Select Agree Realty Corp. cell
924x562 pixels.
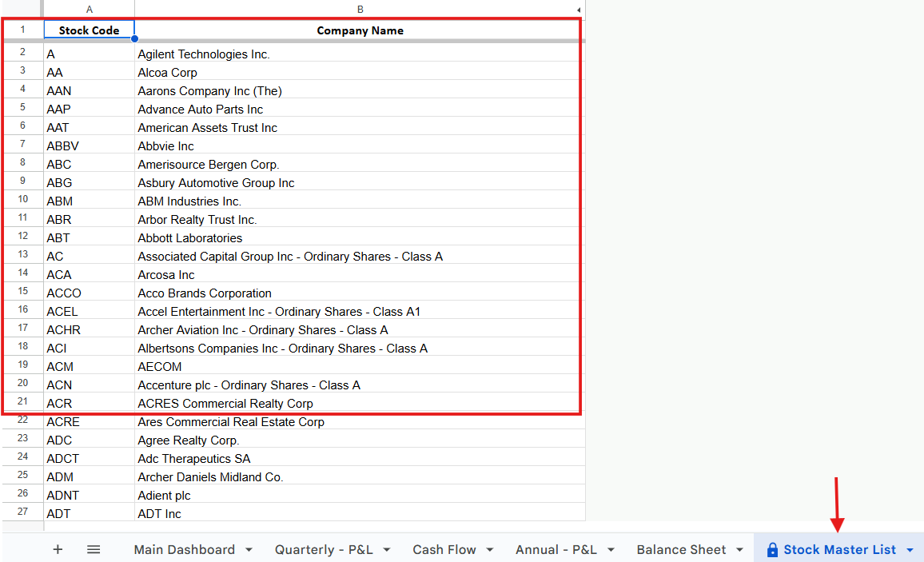click(360, 440)
